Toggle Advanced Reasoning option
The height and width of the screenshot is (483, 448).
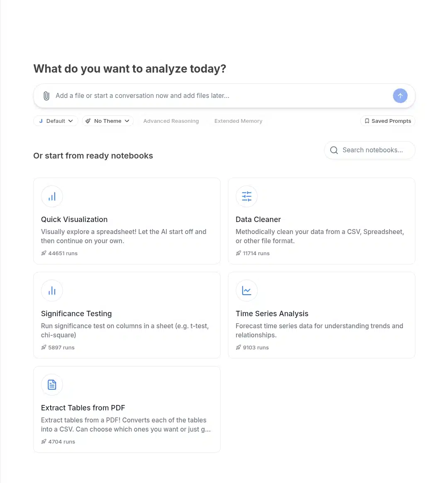171,121
